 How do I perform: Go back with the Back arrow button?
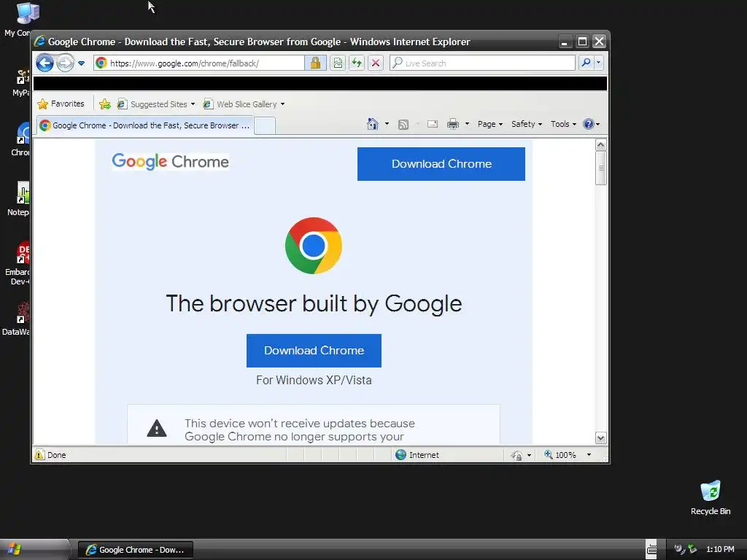[x=44, y=63]
